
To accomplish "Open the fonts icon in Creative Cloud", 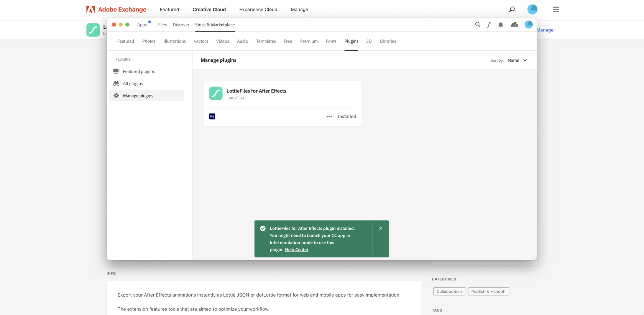I will point(489,25).
